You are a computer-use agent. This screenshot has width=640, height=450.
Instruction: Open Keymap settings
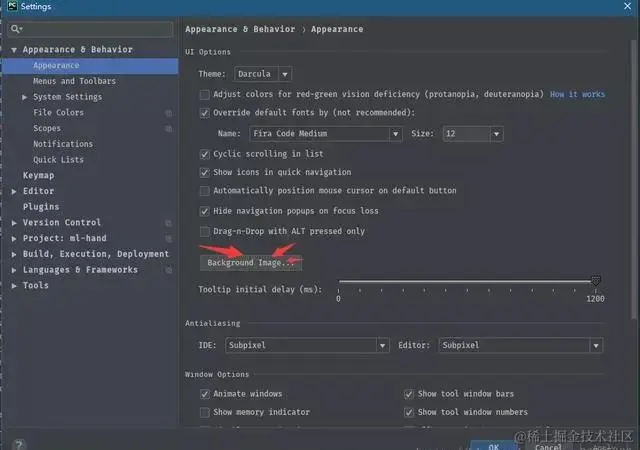(x=38, y=176)
